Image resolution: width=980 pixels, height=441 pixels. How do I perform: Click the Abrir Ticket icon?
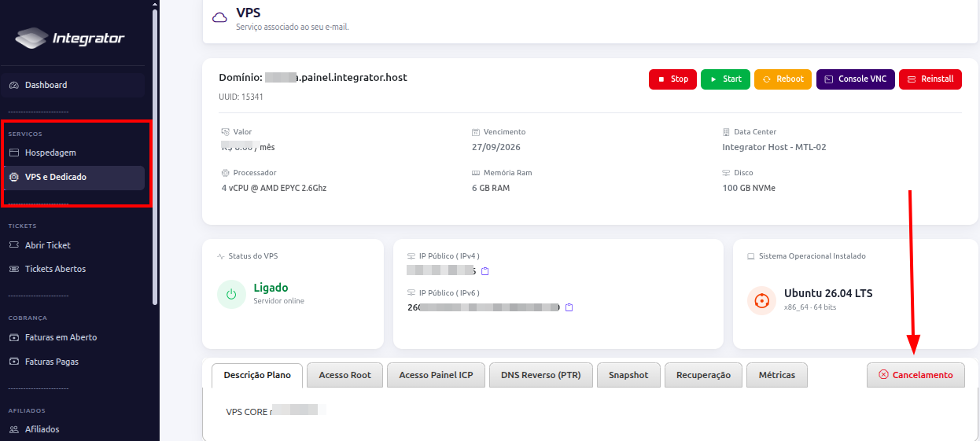click(x=13, y=245)
